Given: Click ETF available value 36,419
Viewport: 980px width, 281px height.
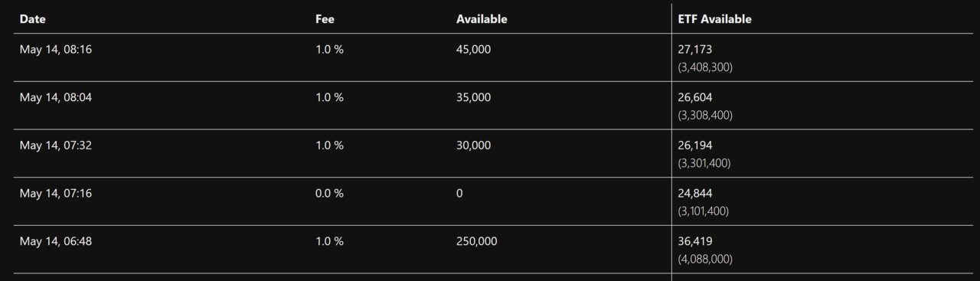Looking at the screenshot, I should [x=695, y=241].
